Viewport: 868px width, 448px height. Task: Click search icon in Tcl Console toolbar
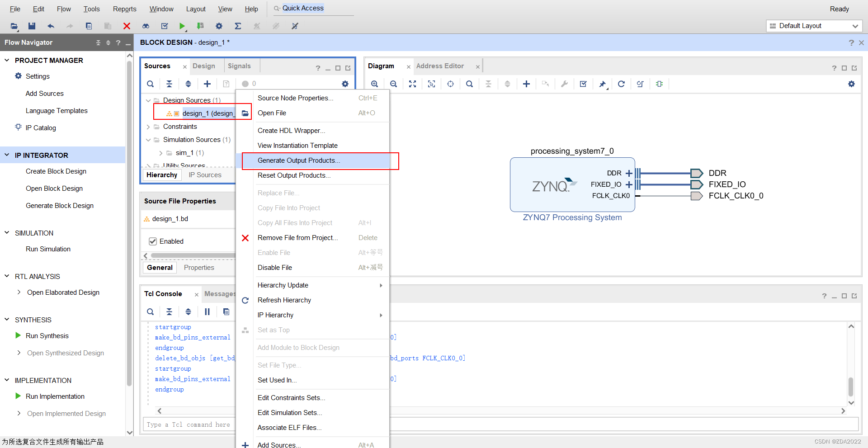pos(150,311)
